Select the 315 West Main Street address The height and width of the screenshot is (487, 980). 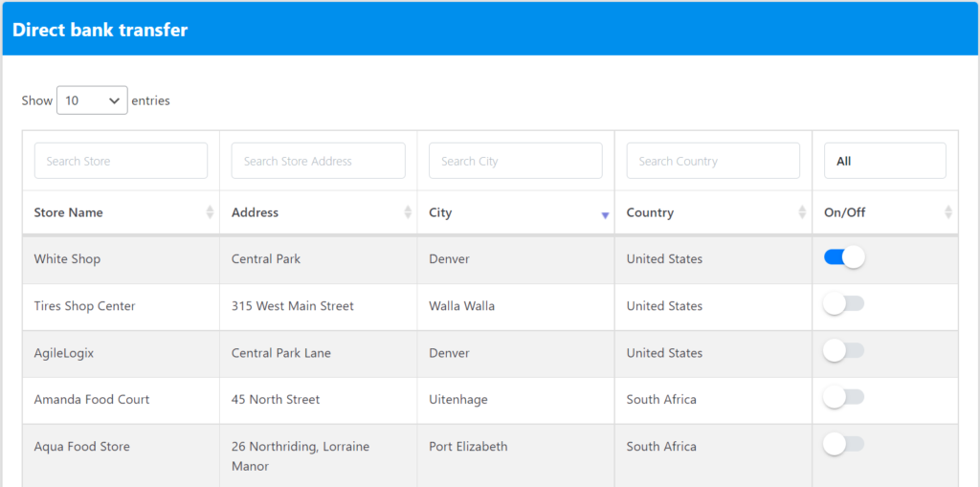pos(293,306)
